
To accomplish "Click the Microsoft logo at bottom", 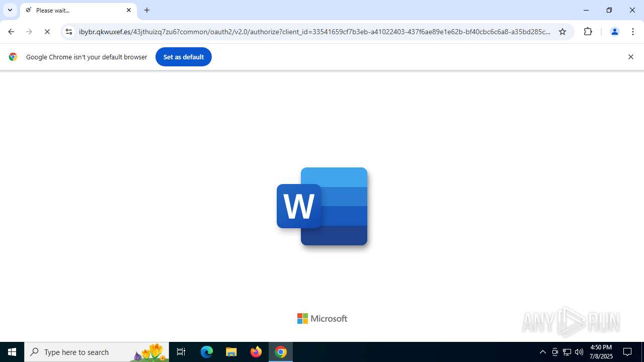I will 322,319.
